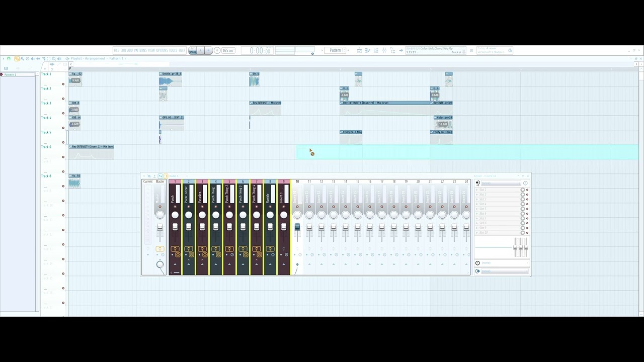The image size is (644, 362).
Task: Click the tempo field showing 165
Action: [228, 50]
